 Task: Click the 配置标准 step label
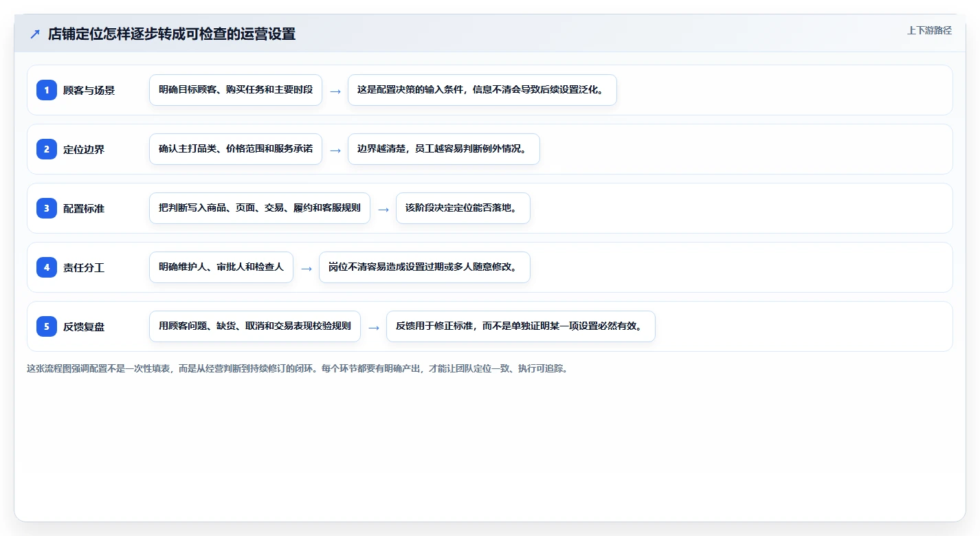84,208
